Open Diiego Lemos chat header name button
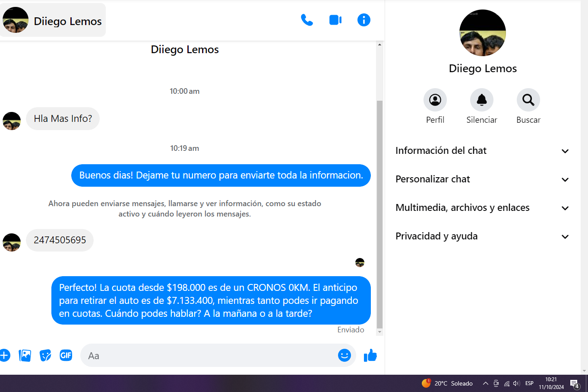 (53, 20)
